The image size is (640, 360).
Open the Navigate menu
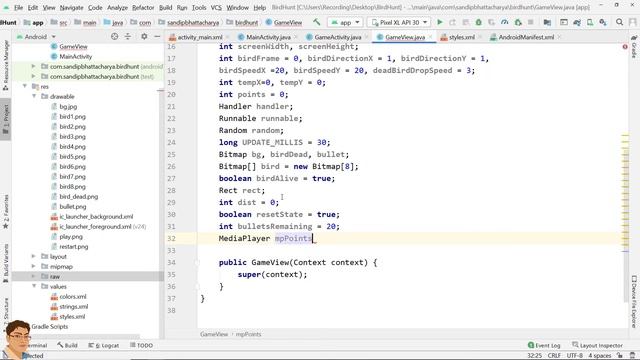click(71, 7)
